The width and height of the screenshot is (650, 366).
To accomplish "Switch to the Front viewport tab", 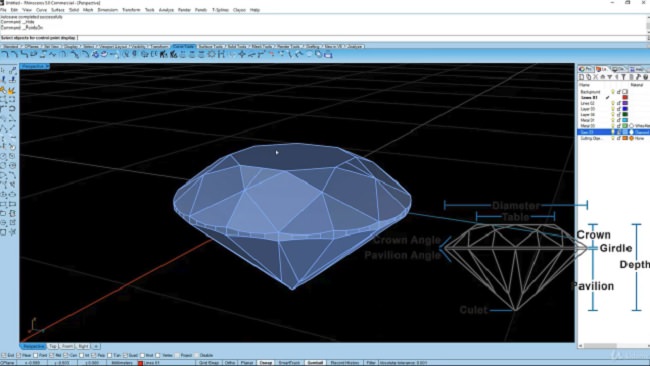I will point(67,346).
